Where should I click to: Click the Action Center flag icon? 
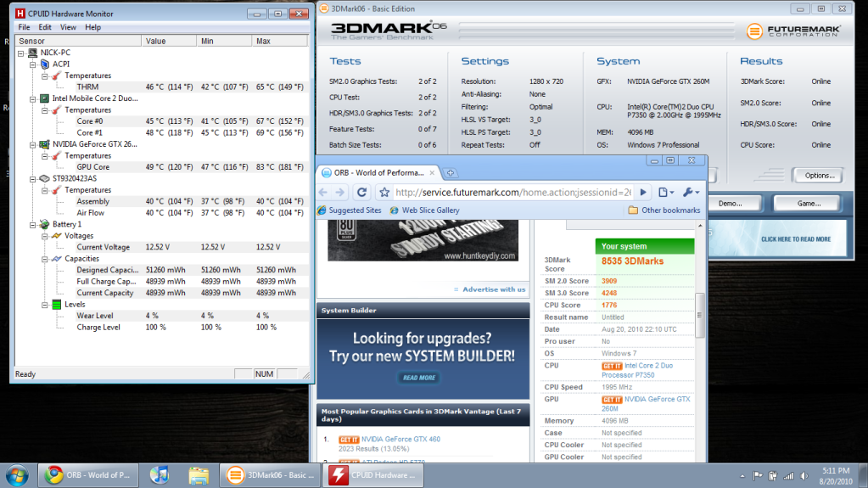click(x=758, y=476)
